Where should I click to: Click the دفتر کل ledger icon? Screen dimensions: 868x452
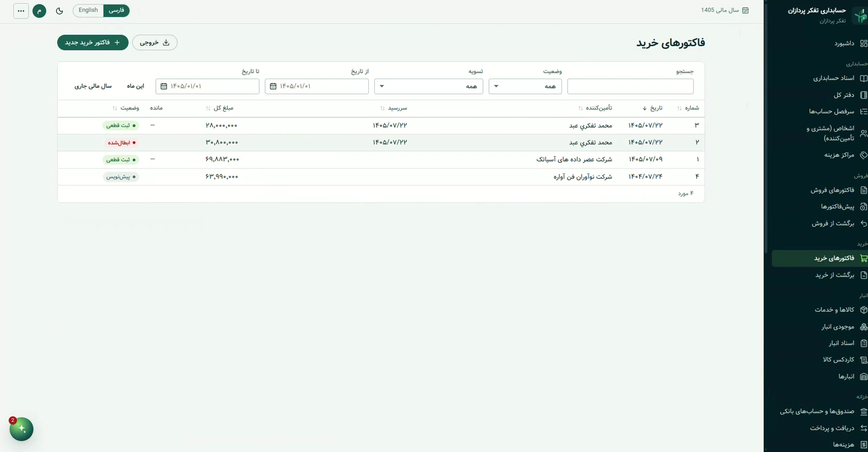864,95
